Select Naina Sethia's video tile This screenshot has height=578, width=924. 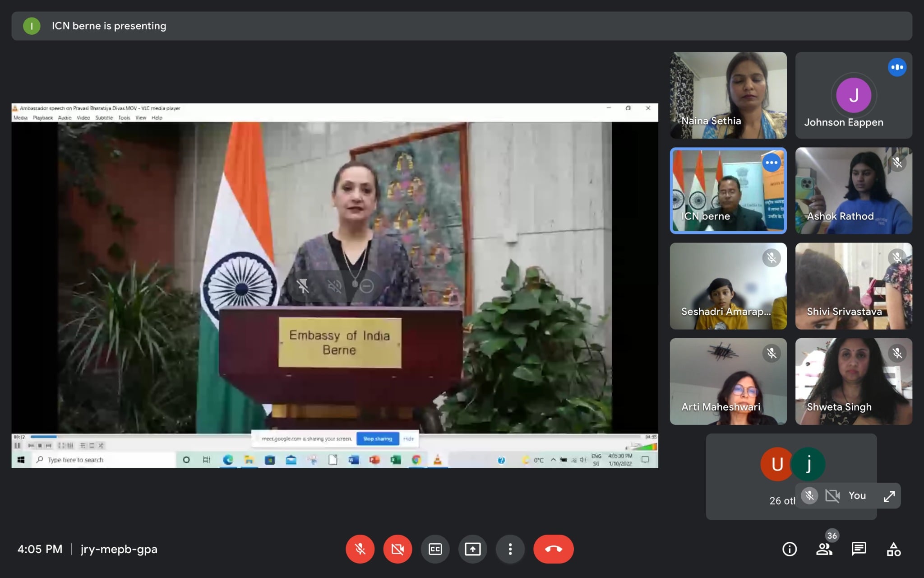(x=728, y=95)
